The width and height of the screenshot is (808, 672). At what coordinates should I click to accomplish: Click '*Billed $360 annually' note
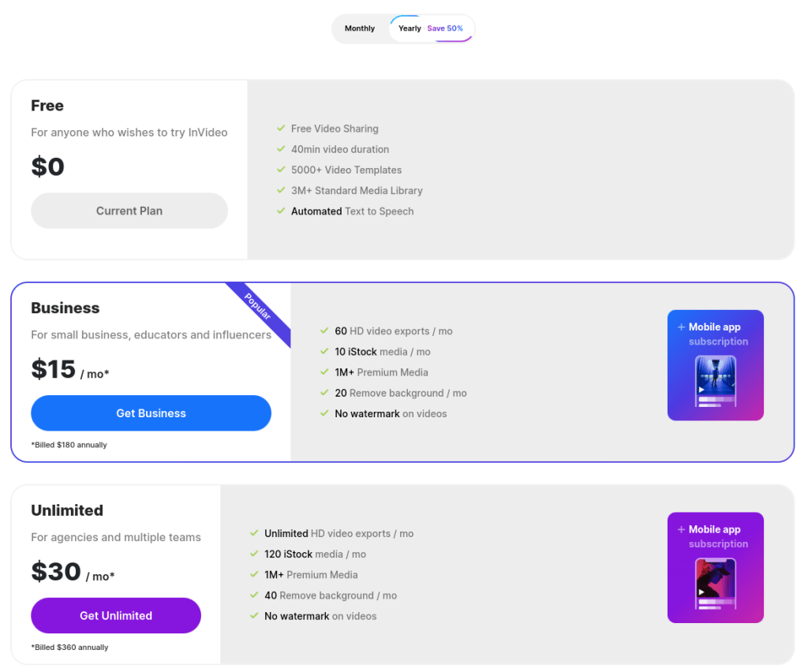point(69,648)
